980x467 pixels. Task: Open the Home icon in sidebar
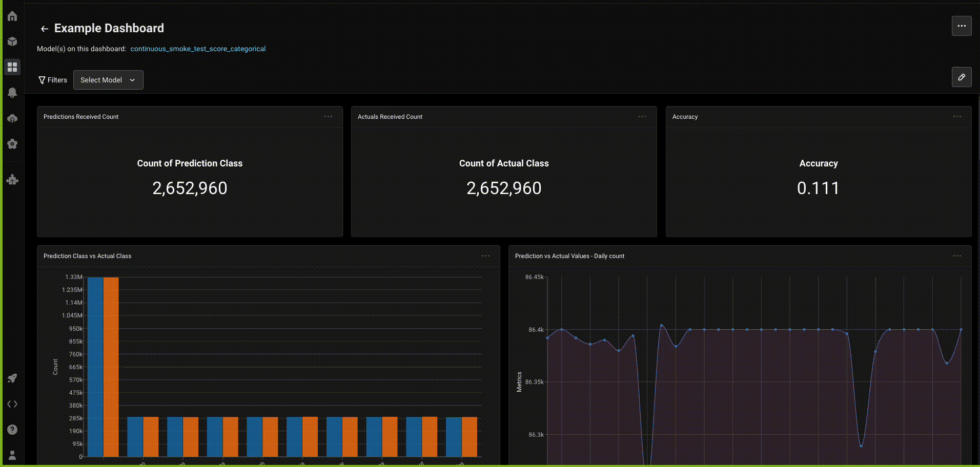(x=12, y=16)
